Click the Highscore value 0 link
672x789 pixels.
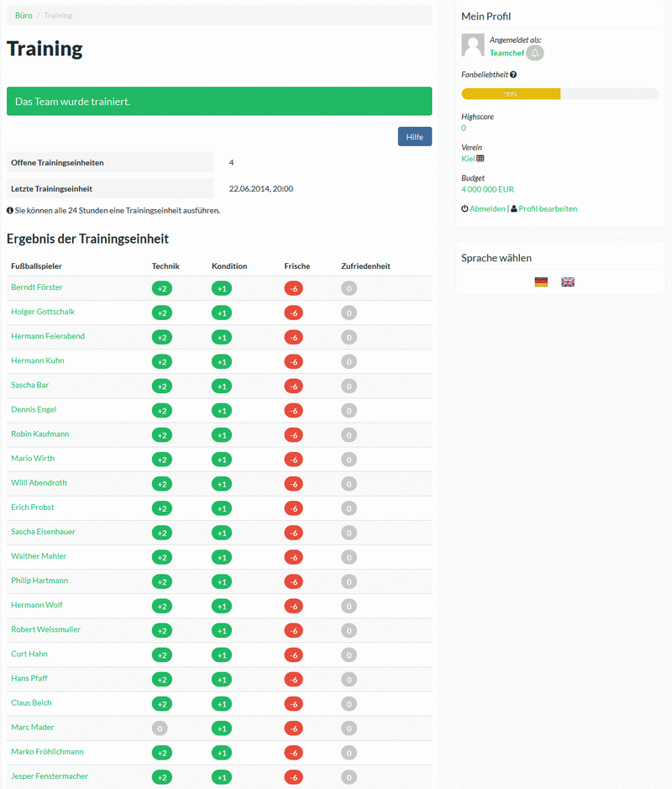[x=464, y=128]
